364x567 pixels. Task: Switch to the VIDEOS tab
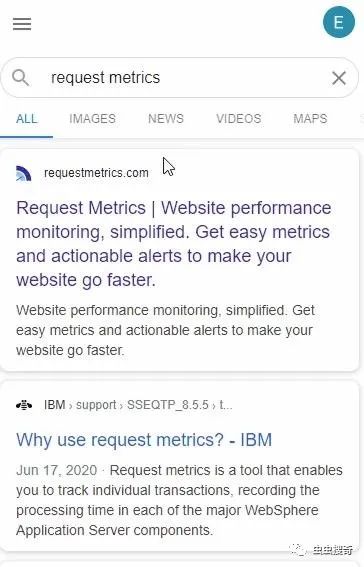coord(239,119)
